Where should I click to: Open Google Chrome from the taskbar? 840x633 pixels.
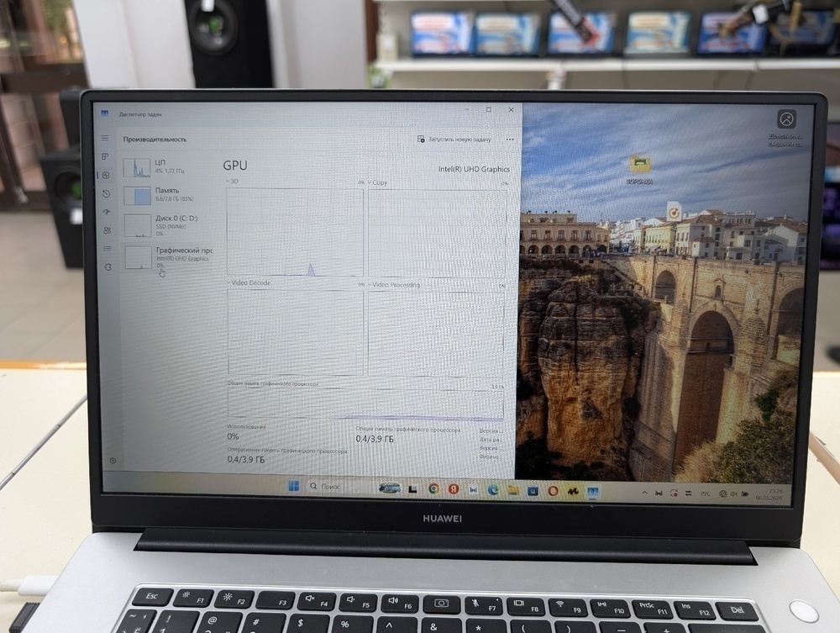click(433, 488)
